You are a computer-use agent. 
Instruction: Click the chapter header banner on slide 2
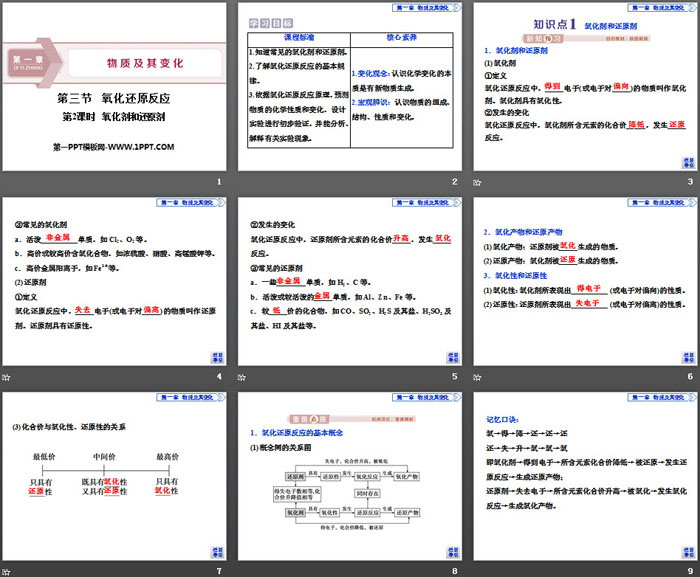426,8
